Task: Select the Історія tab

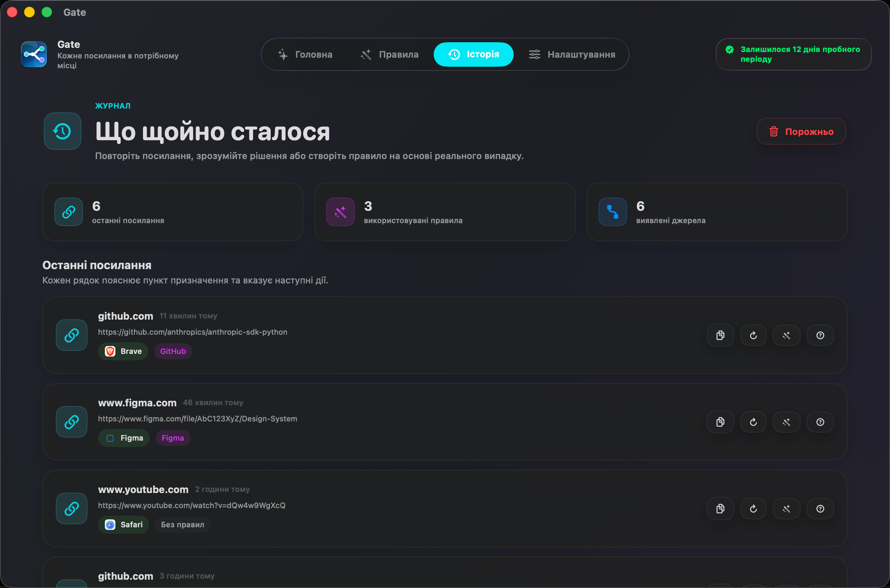Action: (473, 54)
